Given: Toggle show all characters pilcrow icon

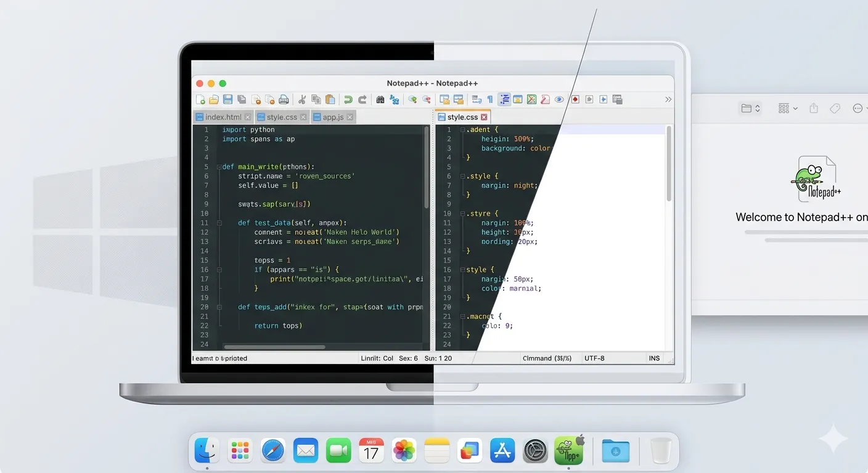Looking at the screenshot, I should 490,100.
